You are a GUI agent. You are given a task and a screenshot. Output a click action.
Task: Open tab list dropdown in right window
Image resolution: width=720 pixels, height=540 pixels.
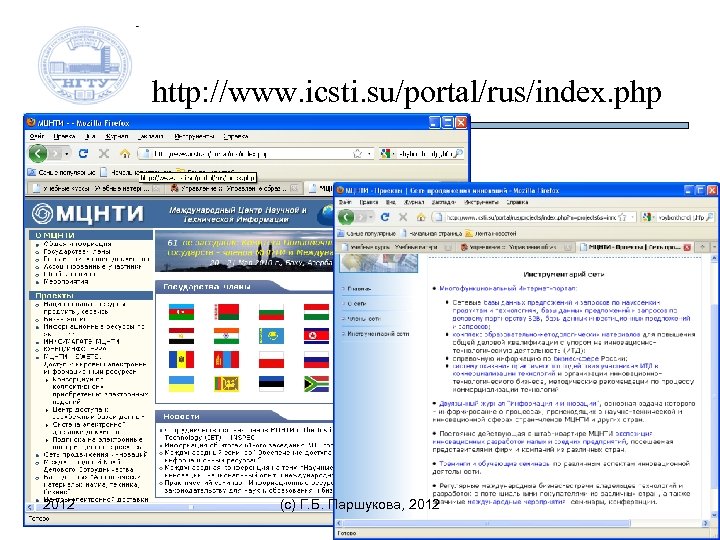click(714, 247)
